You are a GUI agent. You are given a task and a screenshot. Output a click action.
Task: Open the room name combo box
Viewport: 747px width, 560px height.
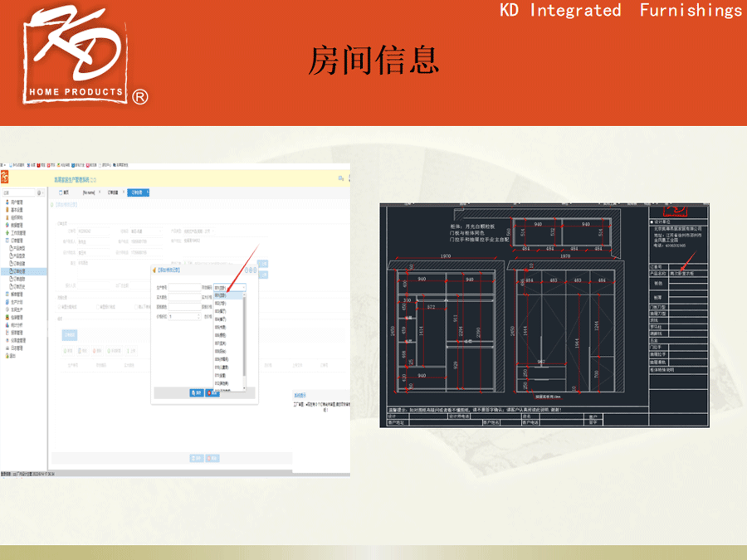point(229,287)
